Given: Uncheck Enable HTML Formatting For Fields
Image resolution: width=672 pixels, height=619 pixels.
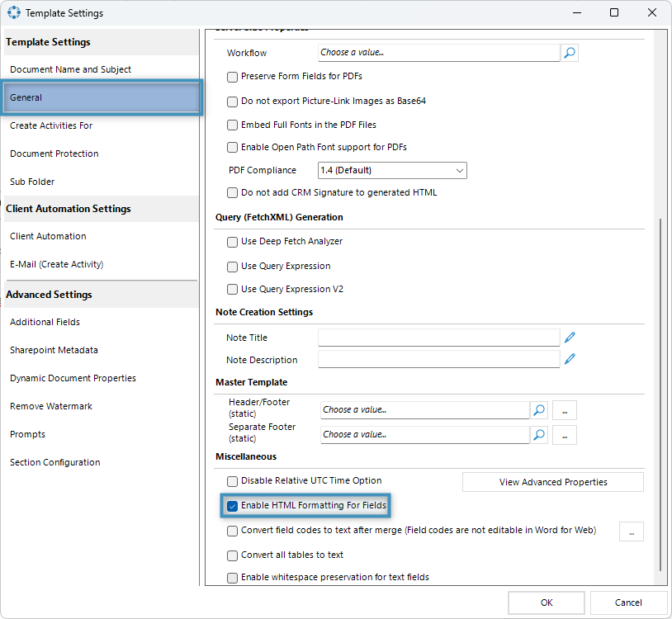Looking at the screenshot, I should 232,506.
